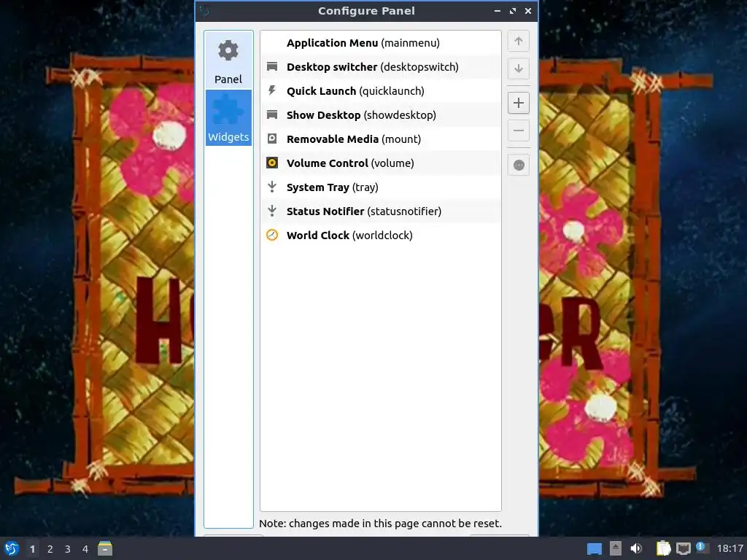Viewport: 747px width, 560px height.
Task: Select System Tray (tray) row
Action: (381, 187)
